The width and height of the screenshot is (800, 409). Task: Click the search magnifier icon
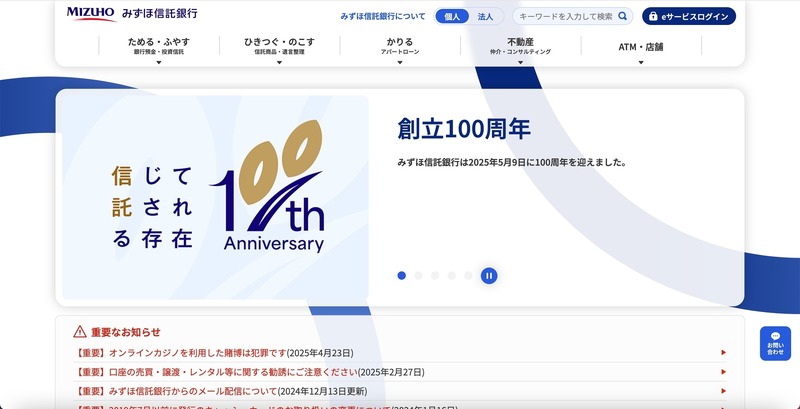coord(623,16)
